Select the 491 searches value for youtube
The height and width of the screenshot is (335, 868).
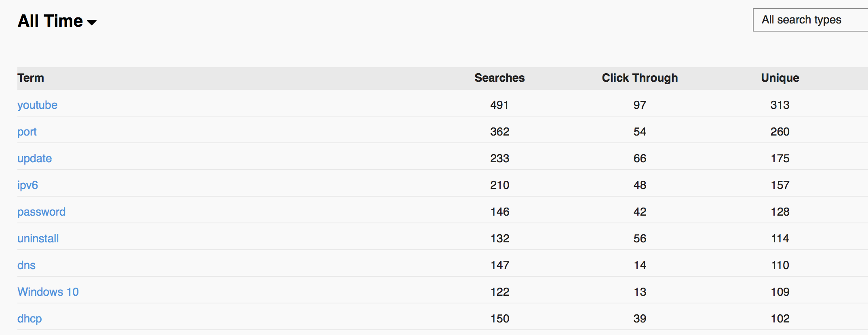(499, 105)
